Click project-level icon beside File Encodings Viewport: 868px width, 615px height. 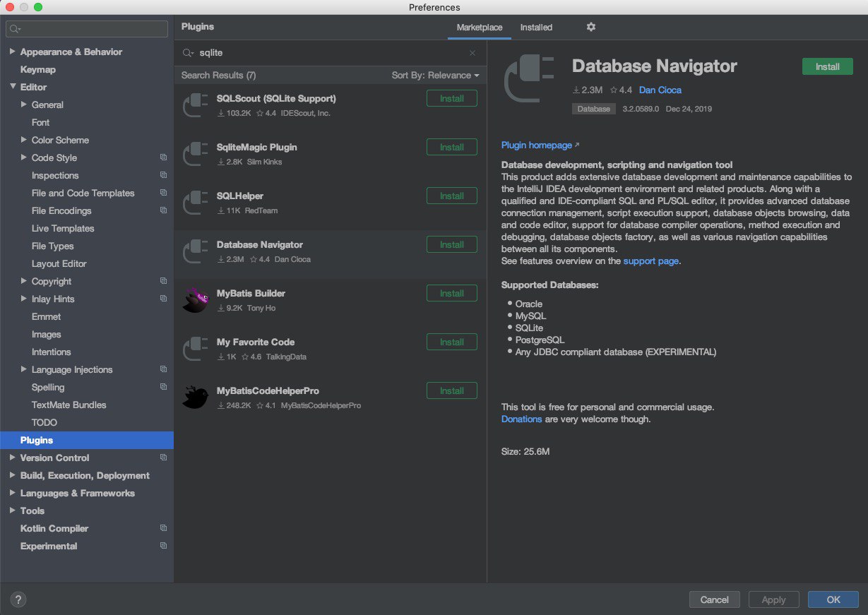point(163,210)
